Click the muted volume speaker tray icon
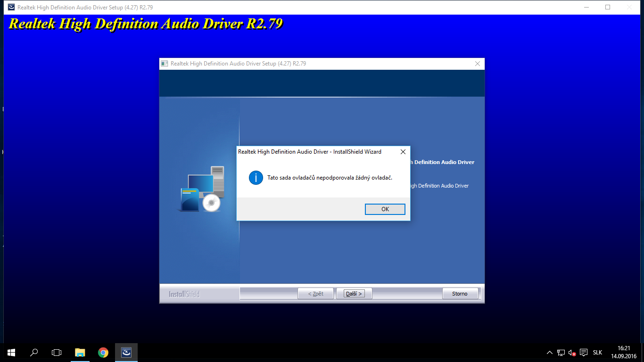Viewport: 644px width, 362px height. point(572,353)
